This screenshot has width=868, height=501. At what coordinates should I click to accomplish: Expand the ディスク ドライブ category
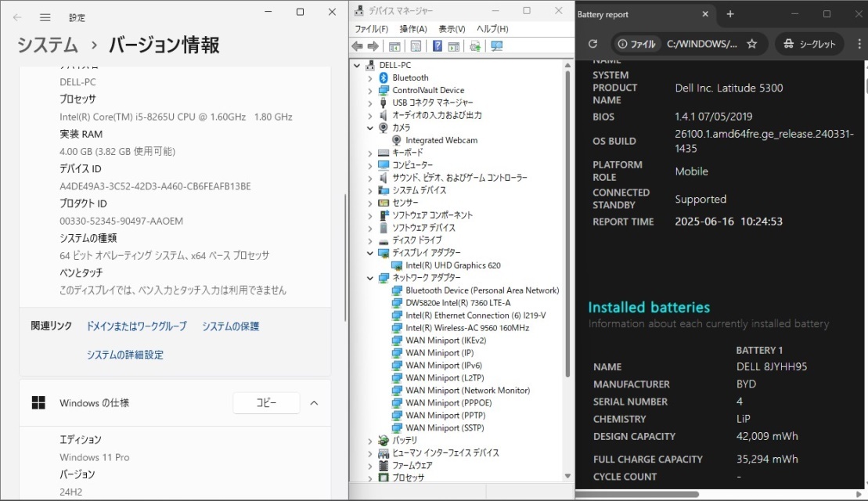(370, 241)
